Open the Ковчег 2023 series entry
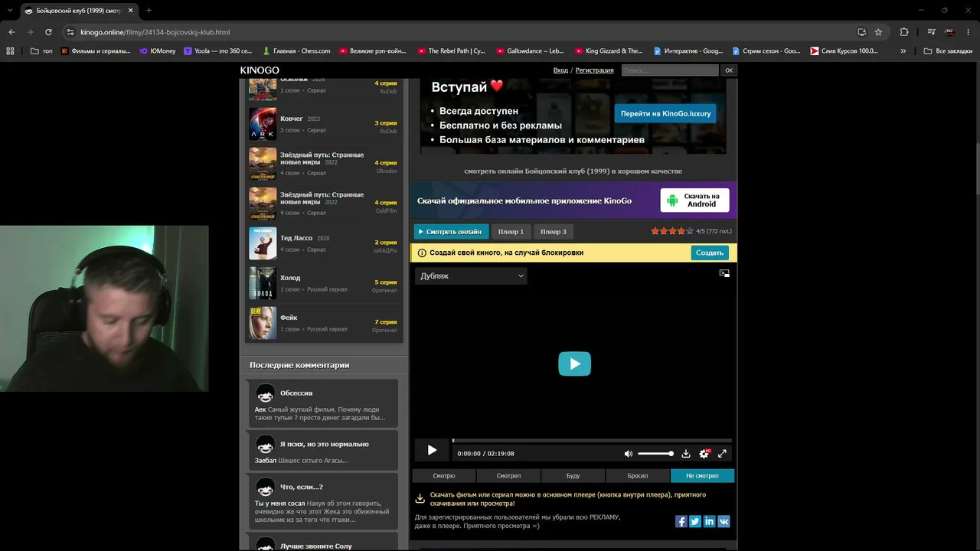 tap(325, 124)
